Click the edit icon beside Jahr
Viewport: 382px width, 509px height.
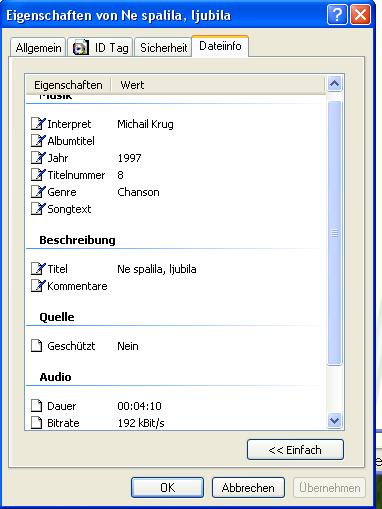pyautogui.click(x=38, y=158)
